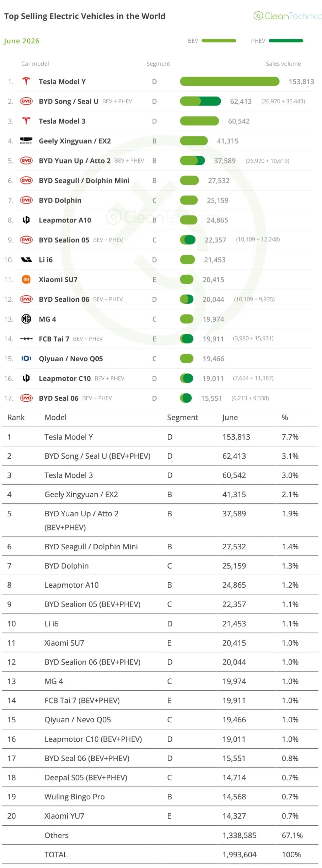
Task: Click the orange Xiaomi logo for SU7
Action: [x=26, y=279]
